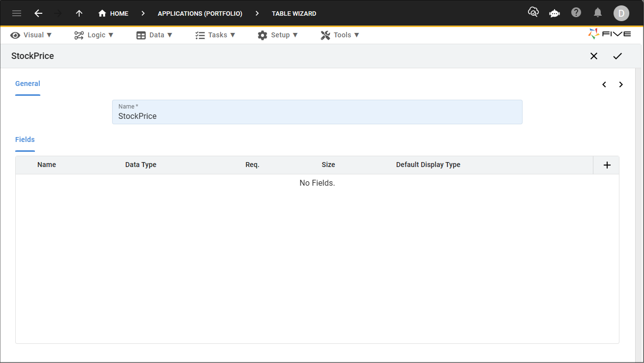Go forward with the dimmed right arrow
The image size is (644, 363).
click(x=58, y=13)
